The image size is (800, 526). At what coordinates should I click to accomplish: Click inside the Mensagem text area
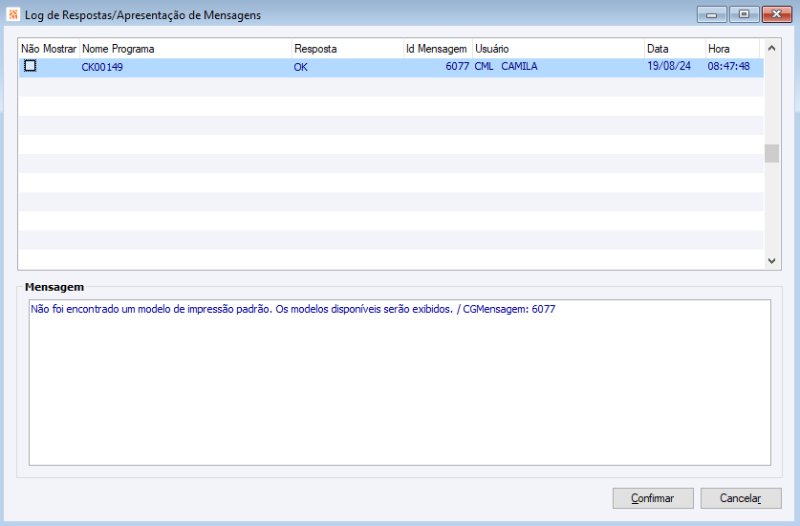(399, 382)
